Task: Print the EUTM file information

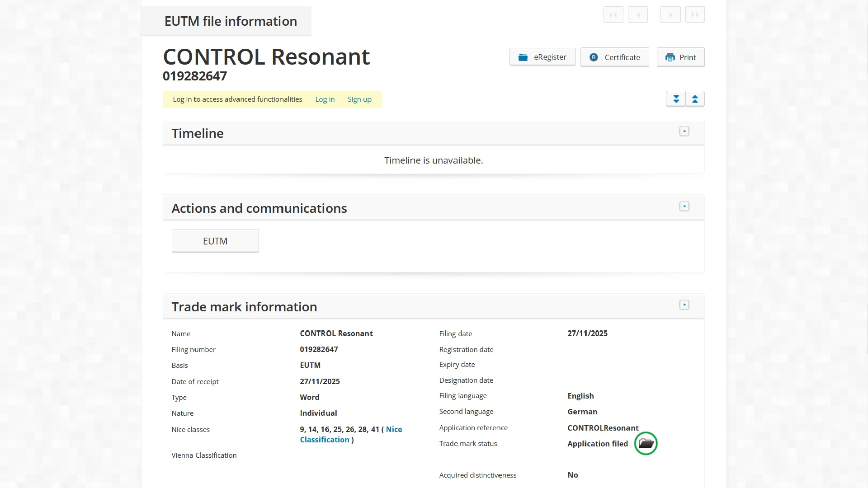Action: tap(680, 57)
